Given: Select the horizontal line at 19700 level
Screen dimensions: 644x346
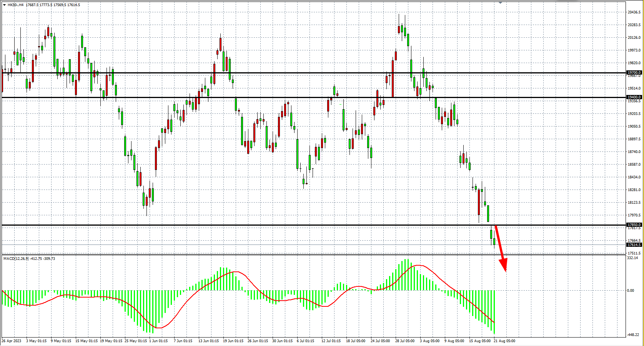Looking at the screenshot, I should pyautogui.click(x=308, y=73).
